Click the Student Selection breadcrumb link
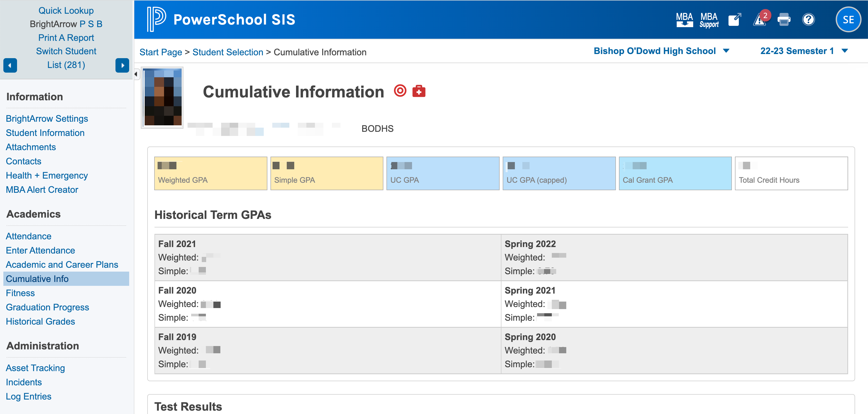Screen dimensions: 868x414 coord(228,52)
